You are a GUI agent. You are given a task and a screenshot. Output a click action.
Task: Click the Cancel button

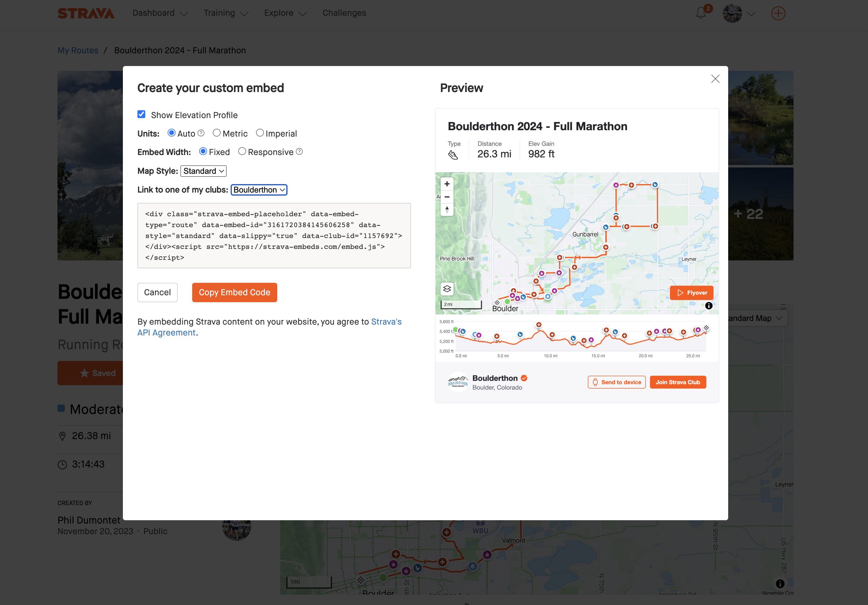pyautogui.click(x=157, y=292)
